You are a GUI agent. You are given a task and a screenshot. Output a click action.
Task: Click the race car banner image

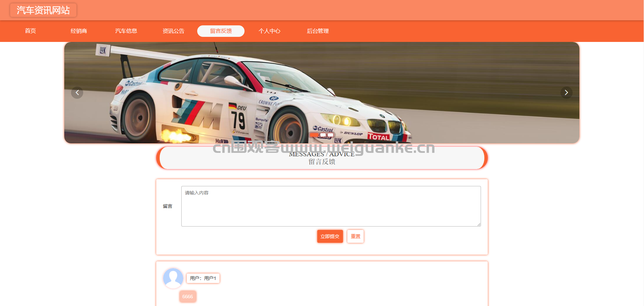pyautogui.click(x=322, y=93)
